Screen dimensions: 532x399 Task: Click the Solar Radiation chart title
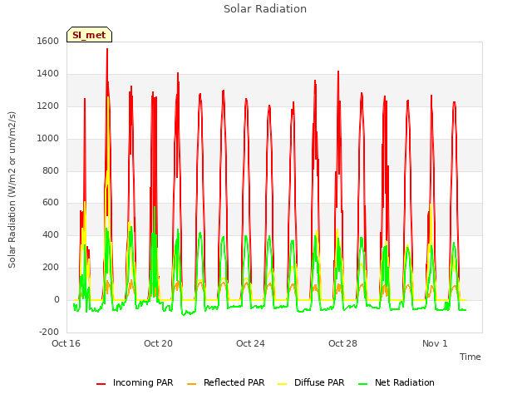click(x=265, y=9)
